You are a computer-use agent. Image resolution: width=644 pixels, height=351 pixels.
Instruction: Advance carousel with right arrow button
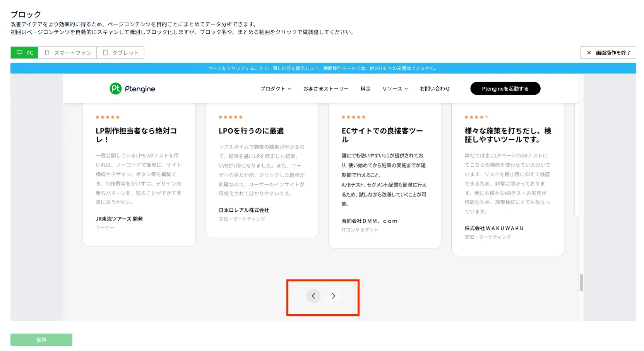coord(333,296)
